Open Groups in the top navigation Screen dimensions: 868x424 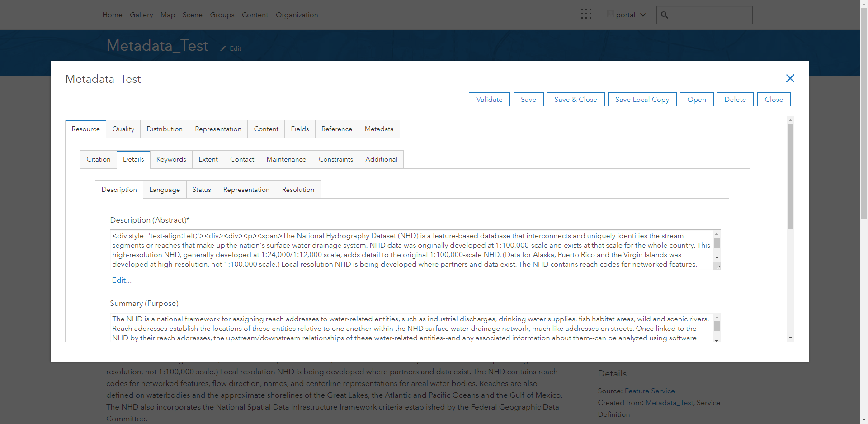pos(222,15)
